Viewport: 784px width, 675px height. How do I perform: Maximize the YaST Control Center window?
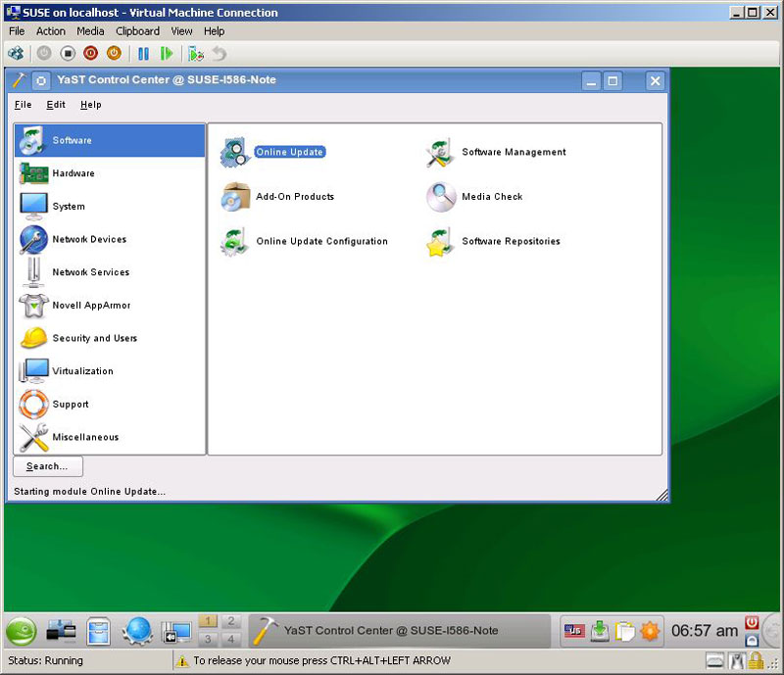[x=612, y=81]
